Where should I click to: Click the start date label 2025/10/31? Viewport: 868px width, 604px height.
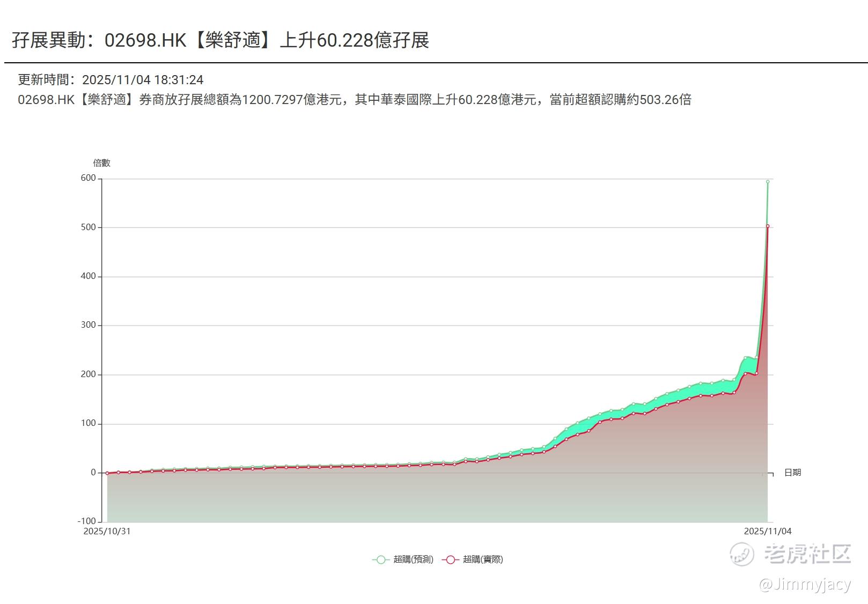tap(107, 532)
